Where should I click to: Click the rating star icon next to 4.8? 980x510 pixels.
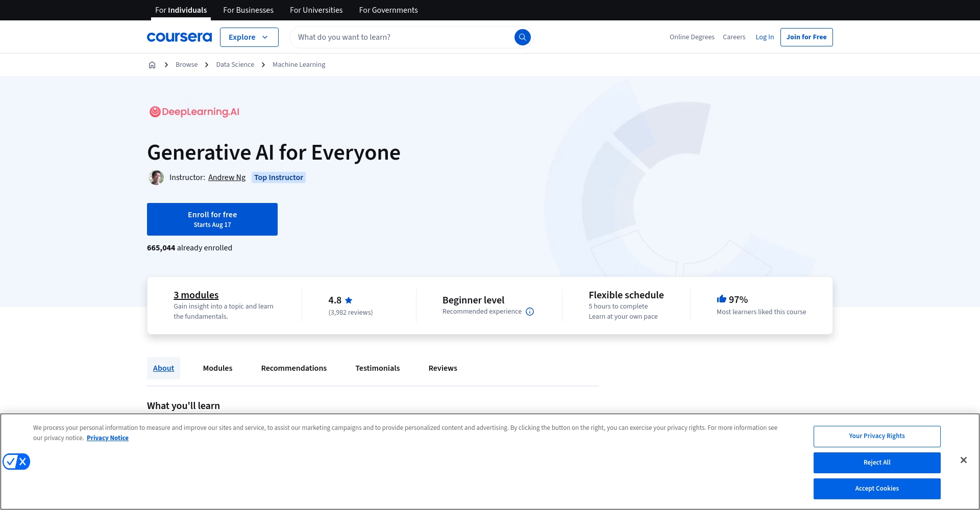tap(349, 300)
